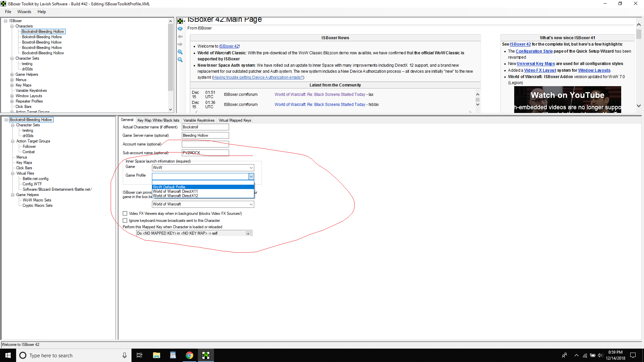Click the Watch on YouTube video thumbnail

tap(568, 100)
